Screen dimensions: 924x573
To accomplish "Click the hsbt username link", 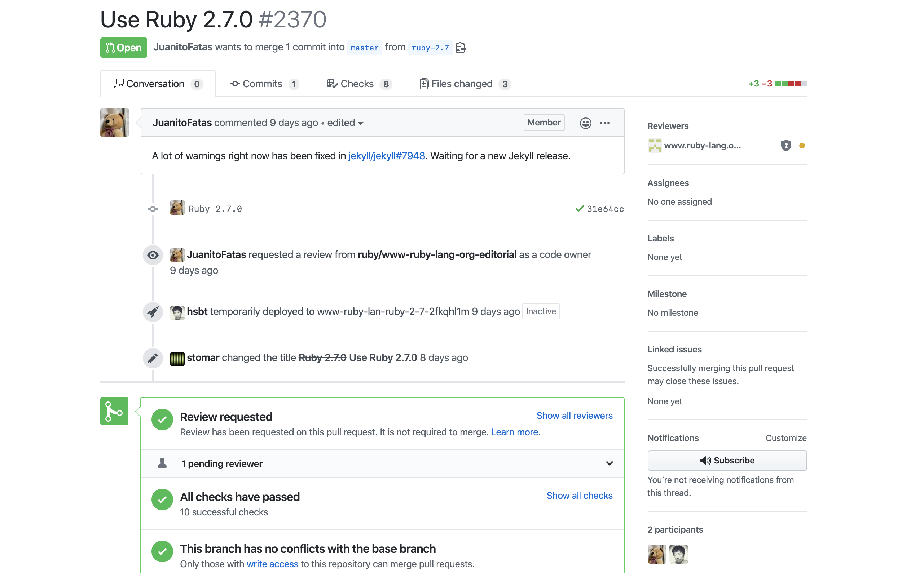I will (197, 311).
